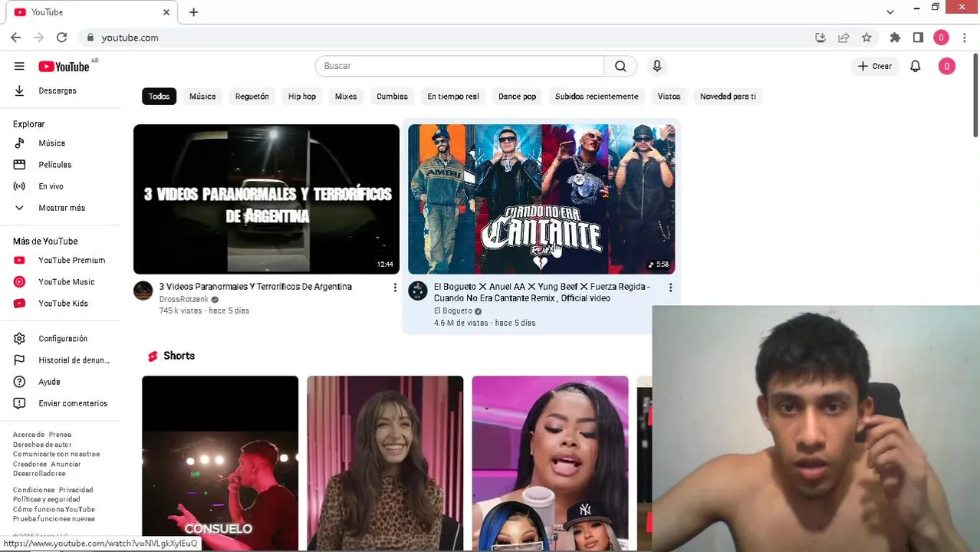Click the Buscar search field
This screenshot has height=552, width=980.
459,66
